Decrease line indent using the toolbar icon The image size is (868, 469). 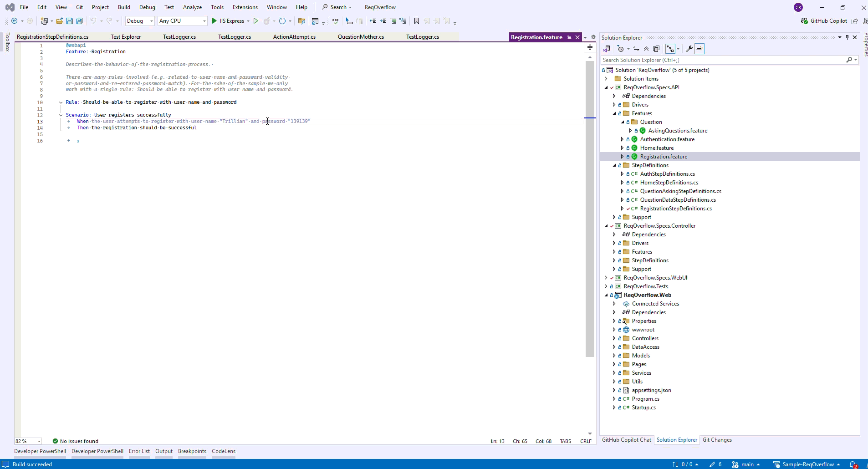coord(373,21)
